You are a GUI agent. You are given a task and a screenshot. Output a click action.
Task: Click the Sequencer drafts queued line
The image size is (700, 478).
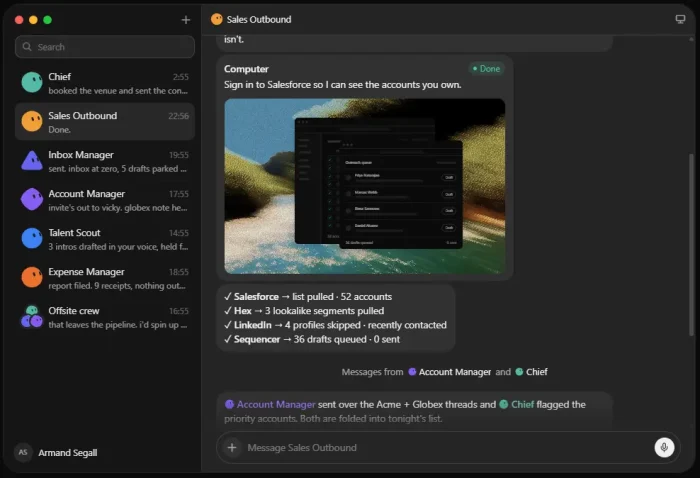click(x=312, y=340)
